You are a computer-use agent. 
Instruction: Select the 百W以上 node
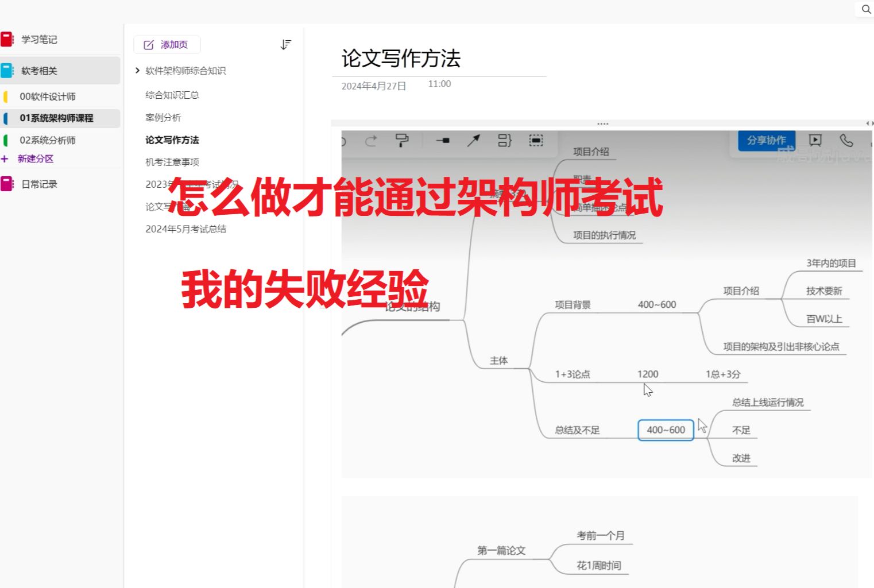[824, 319]
